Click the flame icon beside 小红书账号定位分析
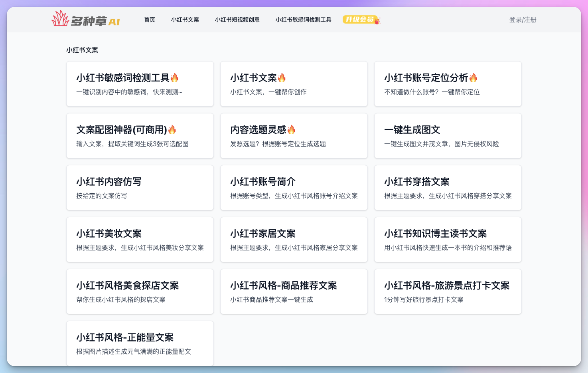The height and width of the screenshot is (373, 588). point(473,77)
